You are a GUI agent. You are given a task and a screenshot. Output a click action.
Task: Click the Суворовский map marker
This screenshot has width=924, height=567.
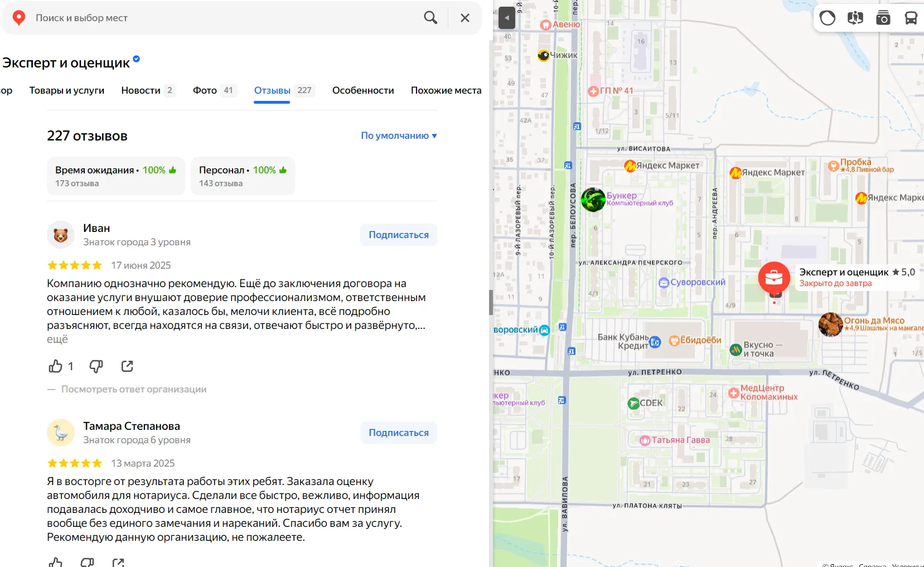pyautogui.click(x=664, y=283)
